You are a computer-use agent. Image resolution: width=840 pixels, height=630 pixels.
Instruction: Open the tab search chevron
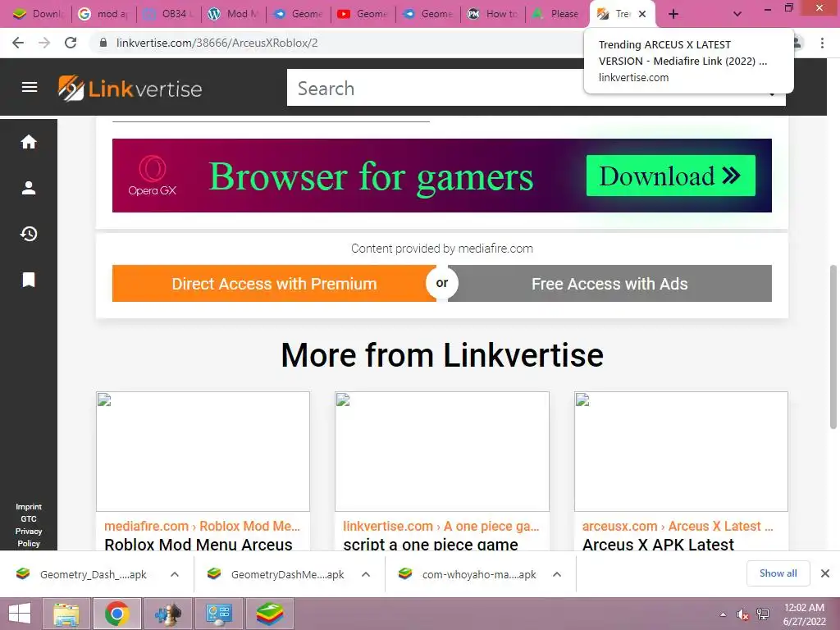click(737, 14)
